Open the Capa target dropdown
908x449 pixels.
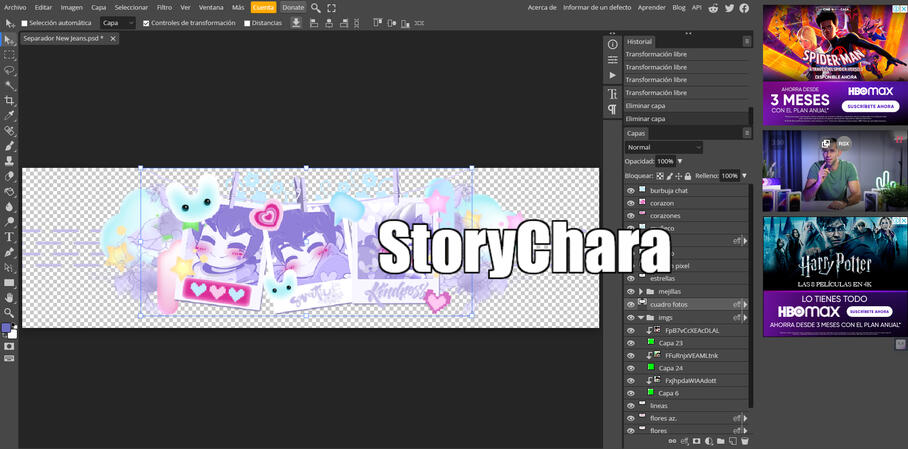click(118, 23)
